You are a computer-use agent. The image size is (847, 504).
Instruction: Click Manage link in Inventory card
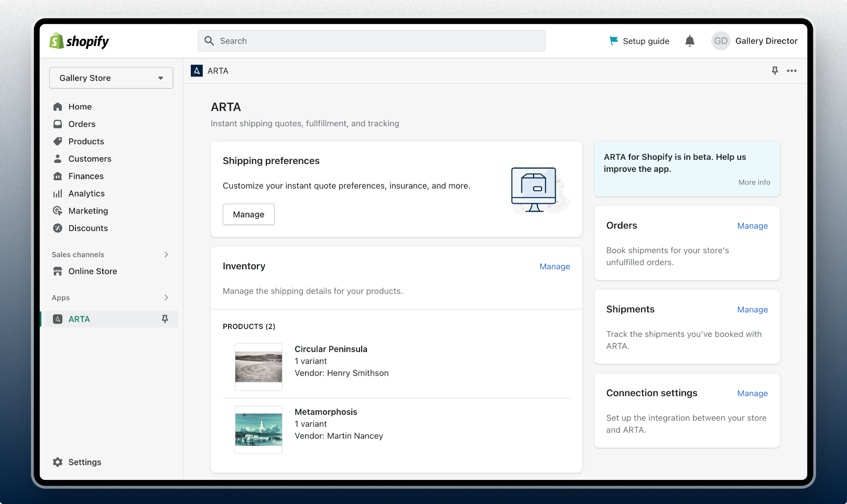555,267
